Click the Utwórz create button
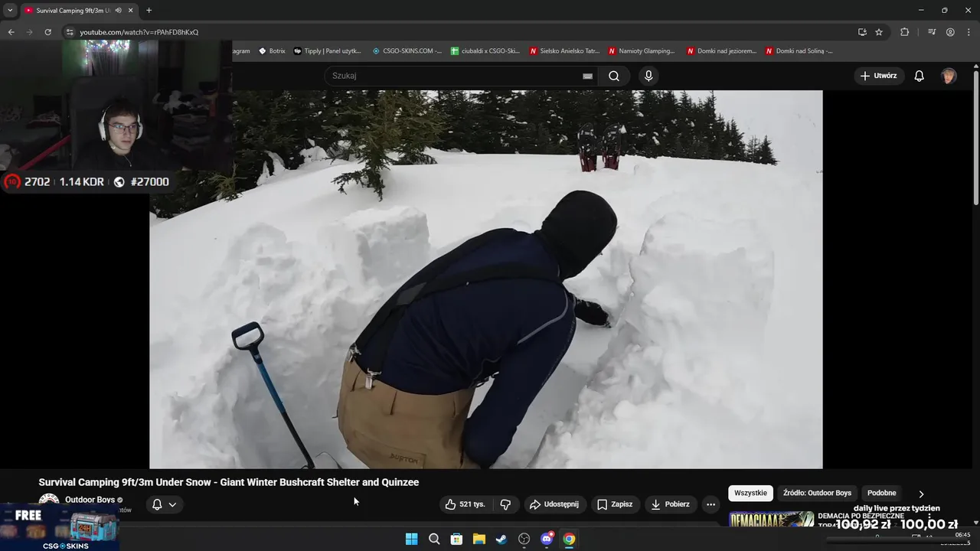 (878, 76)
